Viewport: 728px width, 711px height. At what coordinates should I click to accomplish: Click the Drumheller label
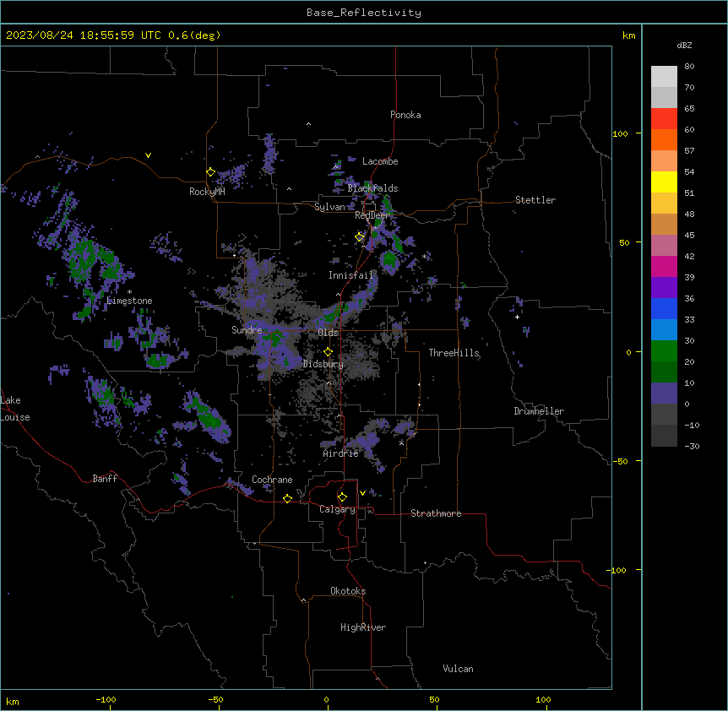click(x=539, y=411)
